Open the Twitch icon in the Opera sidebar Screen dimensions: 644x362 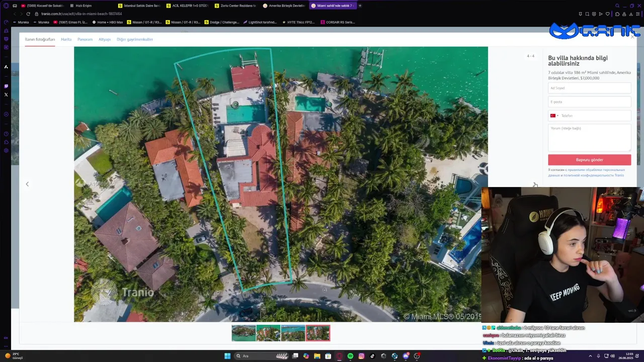(x=6, y=86)
